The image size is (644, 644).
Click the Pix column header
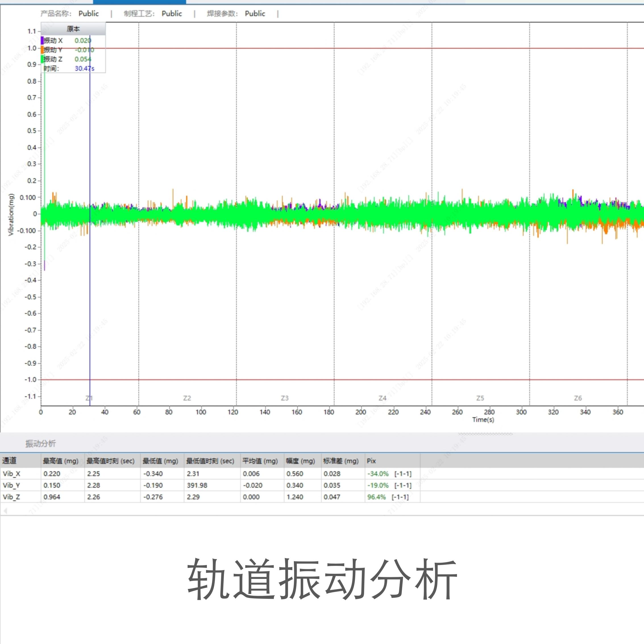pos(371,461)
